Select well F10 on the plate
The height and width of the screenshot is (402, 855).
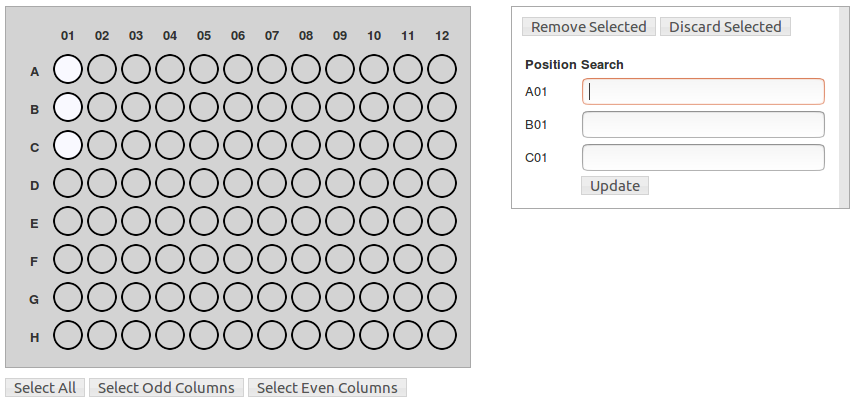point(374,259)
